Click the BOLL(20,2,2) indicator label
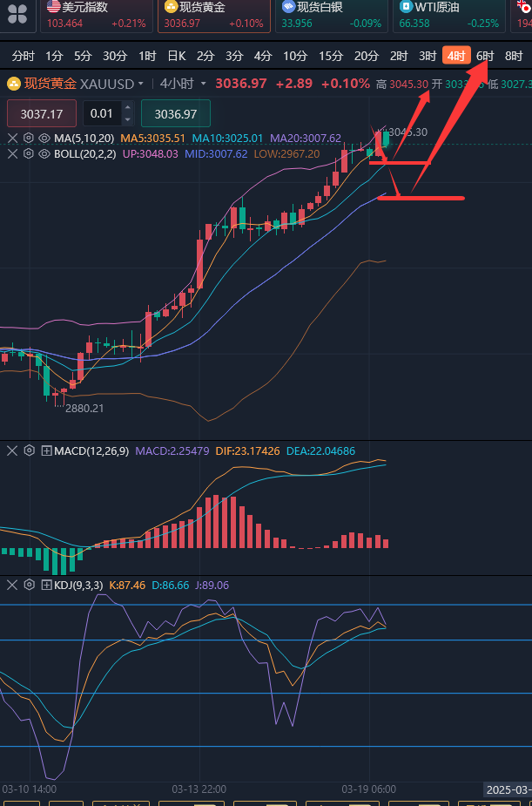 [85, 153]
